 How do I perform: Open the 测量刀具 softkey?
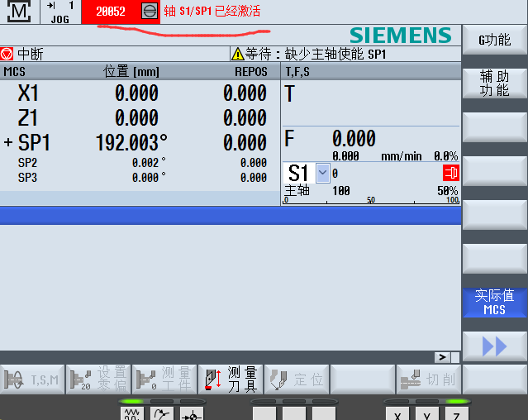coord(231,379)
